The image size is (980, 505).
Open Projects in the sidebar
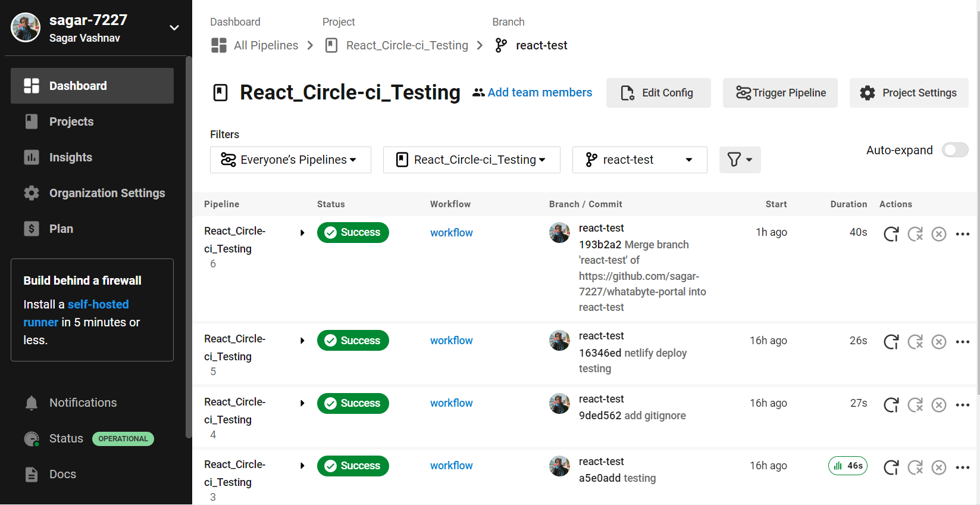click(x=92, y=121)
